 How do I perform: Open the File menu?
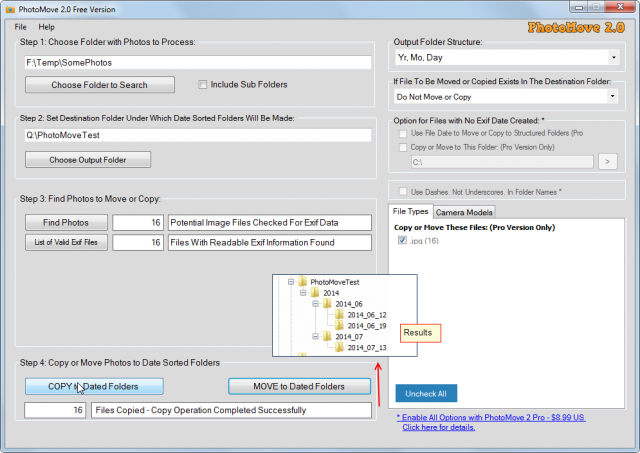pyautogui.click(x=20, y=27)
